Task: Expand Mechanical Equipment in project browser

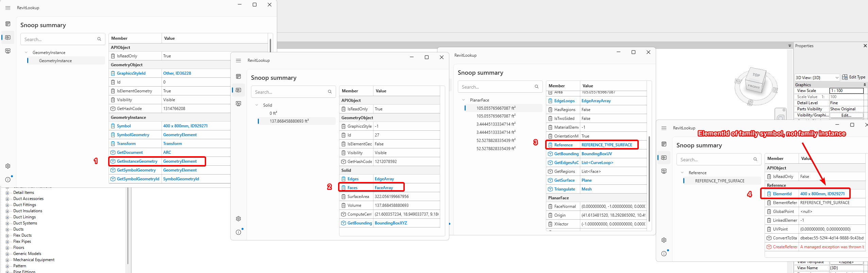Action: (7, 260)
